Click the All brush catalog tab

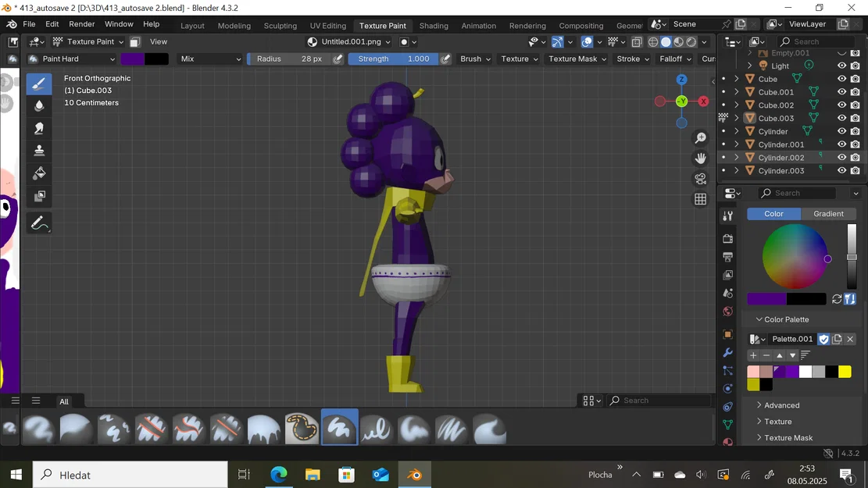point(64,401)
